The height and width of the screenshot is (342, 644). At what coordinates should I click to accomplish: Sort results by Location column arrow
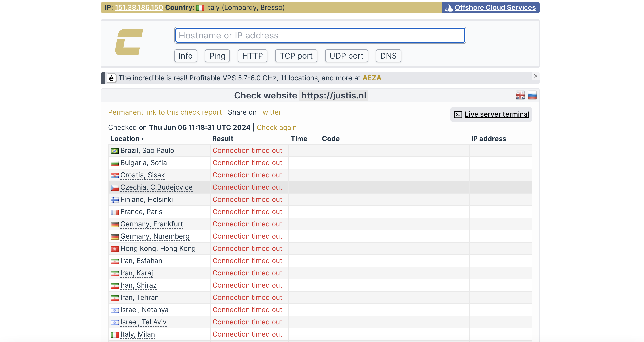pos(143,139)
